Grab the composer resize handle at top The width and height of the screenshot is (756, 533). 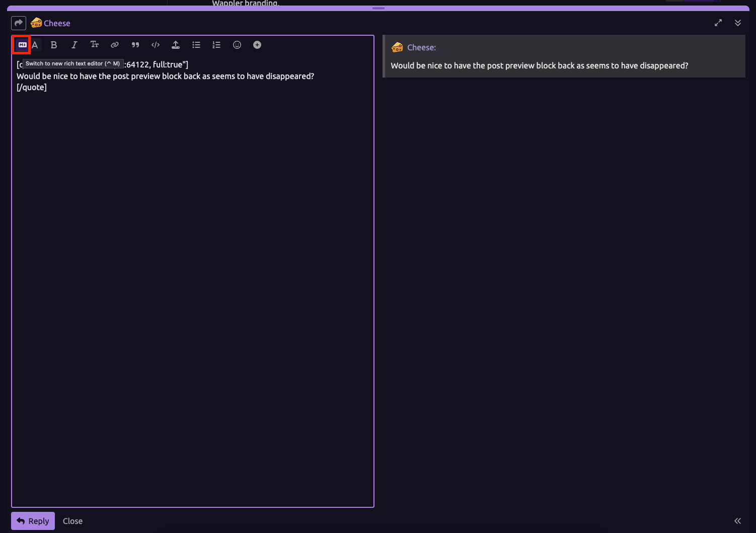tap(379, 8)
